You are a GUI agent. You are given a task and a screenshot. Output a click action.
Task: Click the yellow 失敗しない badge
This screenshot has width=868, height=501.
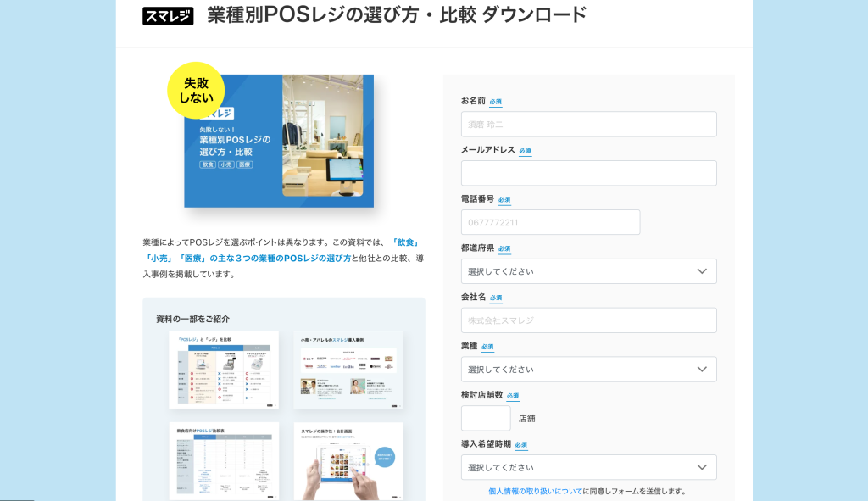click(196, 91)
